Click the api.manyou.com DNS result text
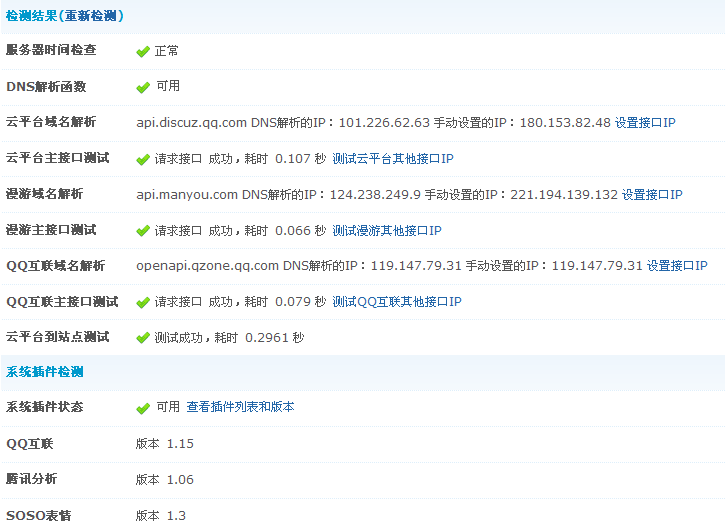725x525 pixels. [x=377, y=194]
